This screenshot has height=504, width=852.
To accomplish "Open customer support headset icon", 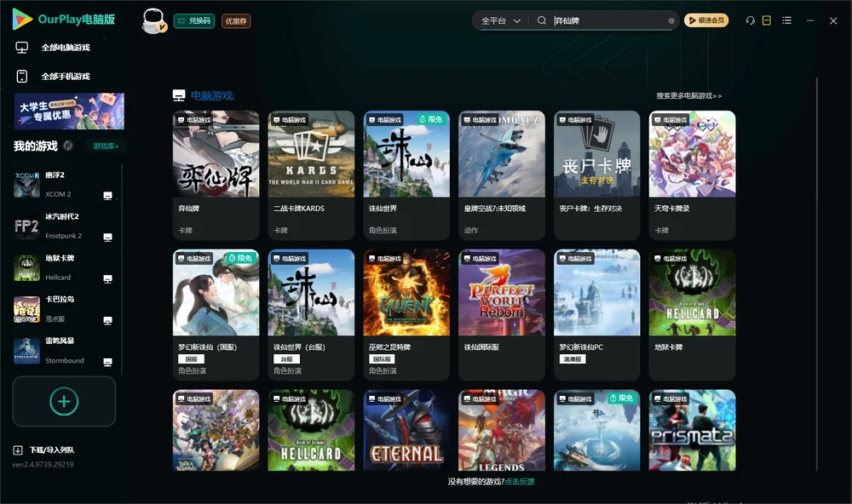I will coord(750,20).
